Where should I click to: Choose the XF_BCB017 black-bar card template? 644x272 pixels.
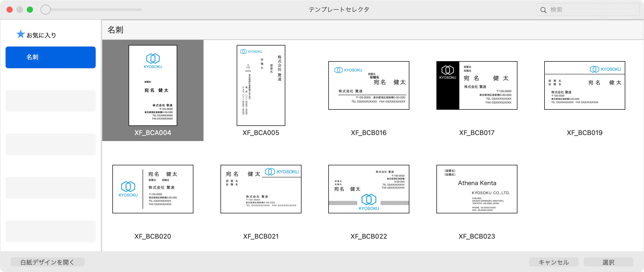pos(477,85)
